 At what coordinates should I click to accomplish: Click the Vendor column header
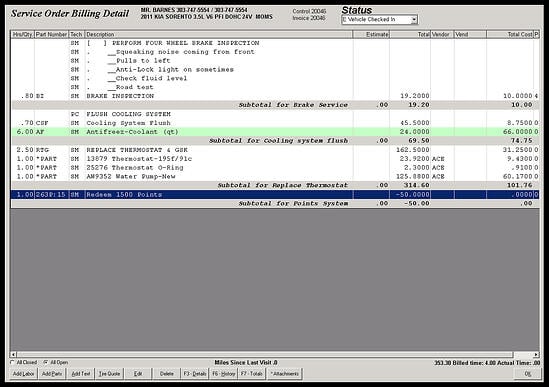click(442, 34)
